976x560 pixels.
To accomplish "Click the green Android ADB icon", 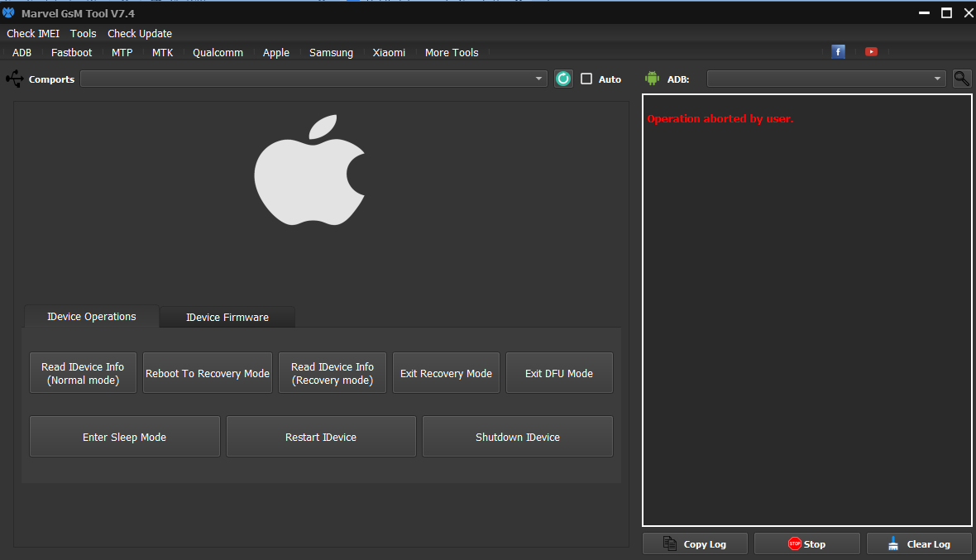I will tap(652, 79).
